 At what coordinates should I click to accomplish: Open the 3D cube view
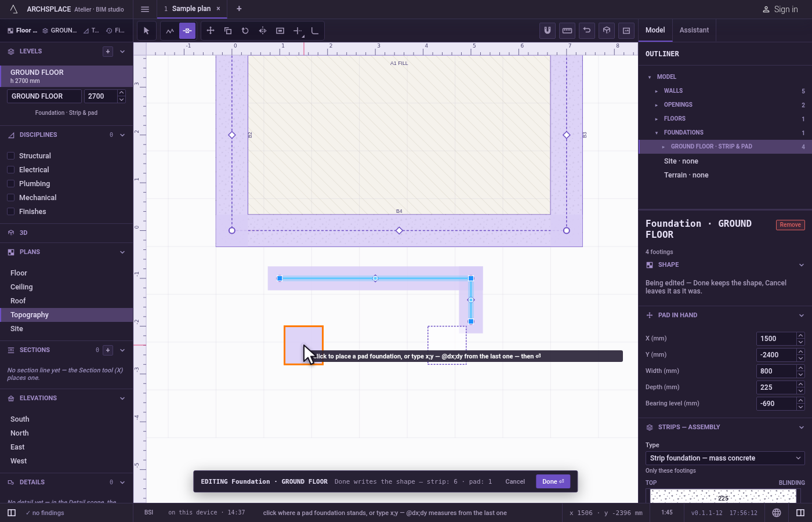pos(607,30)
